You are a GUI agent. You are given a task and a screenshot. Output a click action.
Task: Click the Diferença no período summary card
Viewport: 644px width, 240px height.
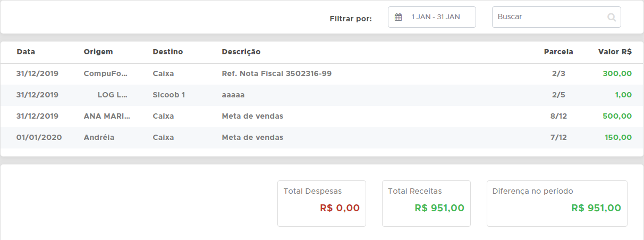(x=556, y=203)
